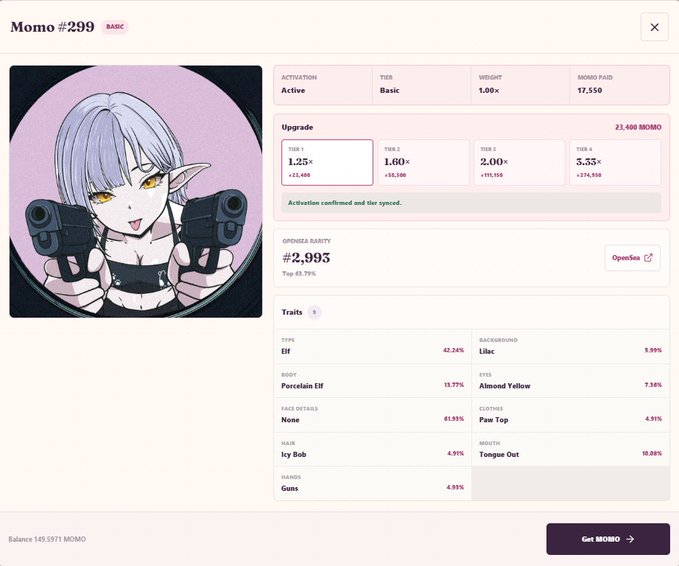Click the Top 63.79% rarity text
This screenshot has height=566, width=679.
299,274
